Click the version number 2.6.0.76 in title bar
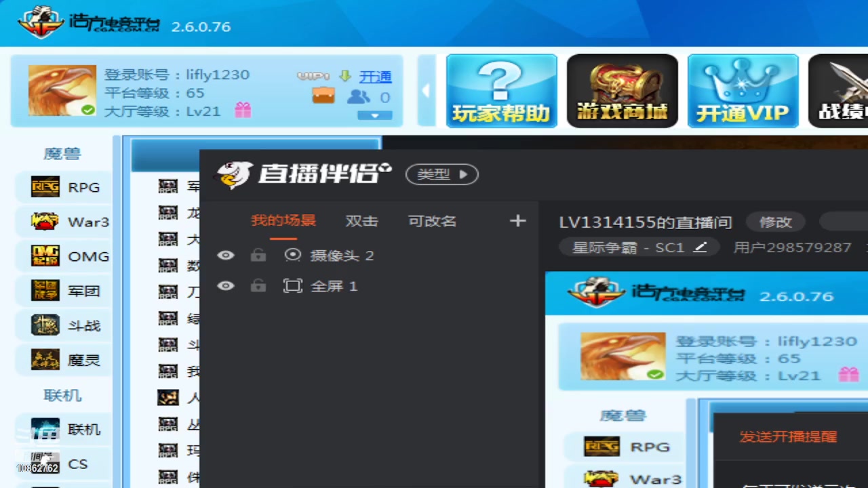 (x=201, y=27)
